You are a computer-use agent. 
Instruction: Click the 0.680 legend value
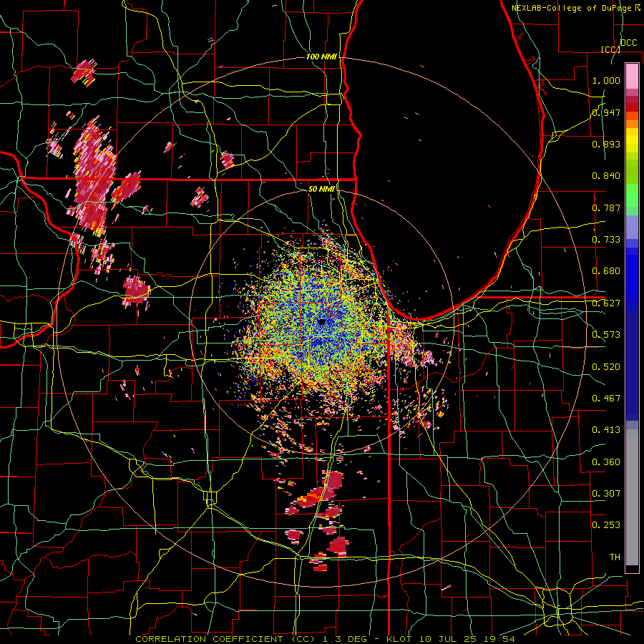[x=606, y=271]
